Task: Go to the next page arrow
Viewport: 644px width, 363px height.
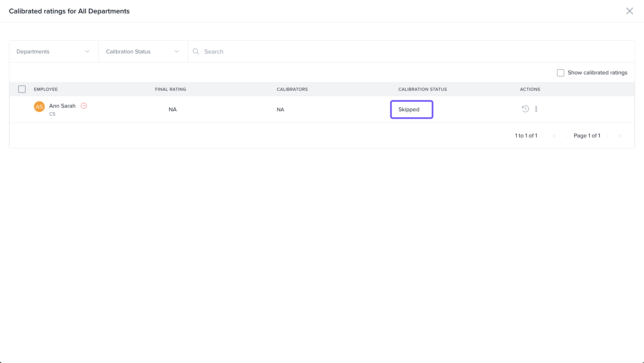Action: 608,136
